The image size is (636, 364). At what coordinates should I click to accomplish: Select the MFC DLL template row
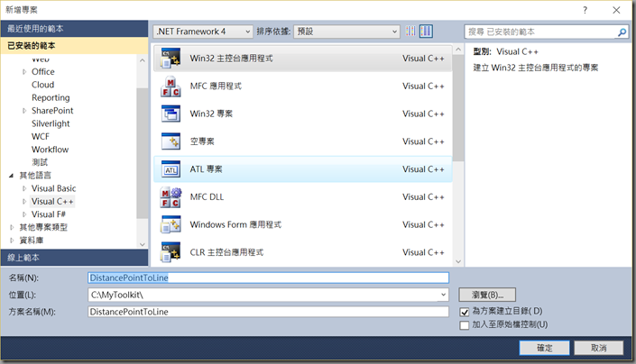[302, 197]
